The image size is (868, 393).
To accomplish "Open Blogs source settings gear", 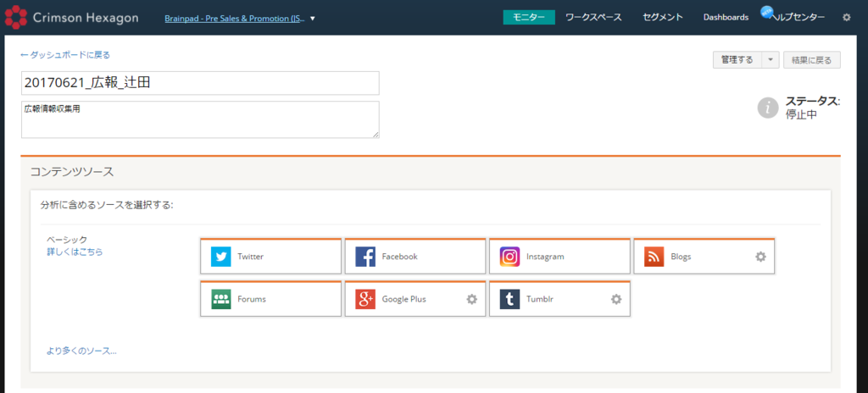I will click(x=761, y=257).
